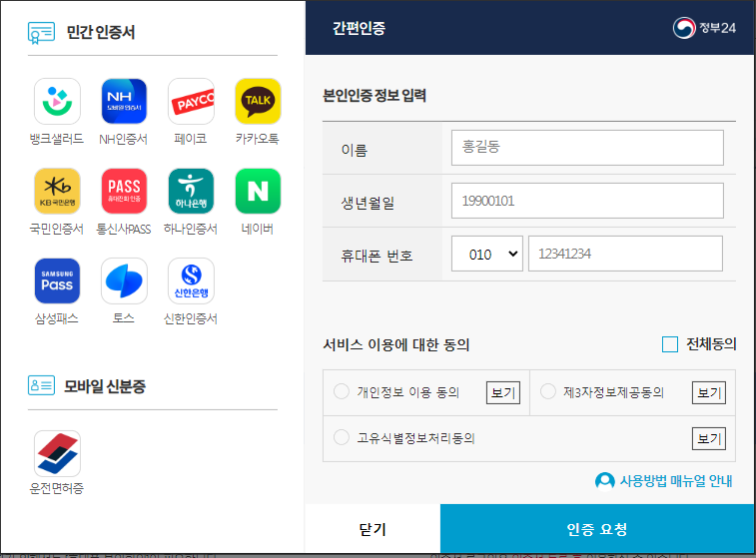This screenshot has height=558, width=756.
Task: Choose the 통신사PASS icon
Action: pos(124,191)
